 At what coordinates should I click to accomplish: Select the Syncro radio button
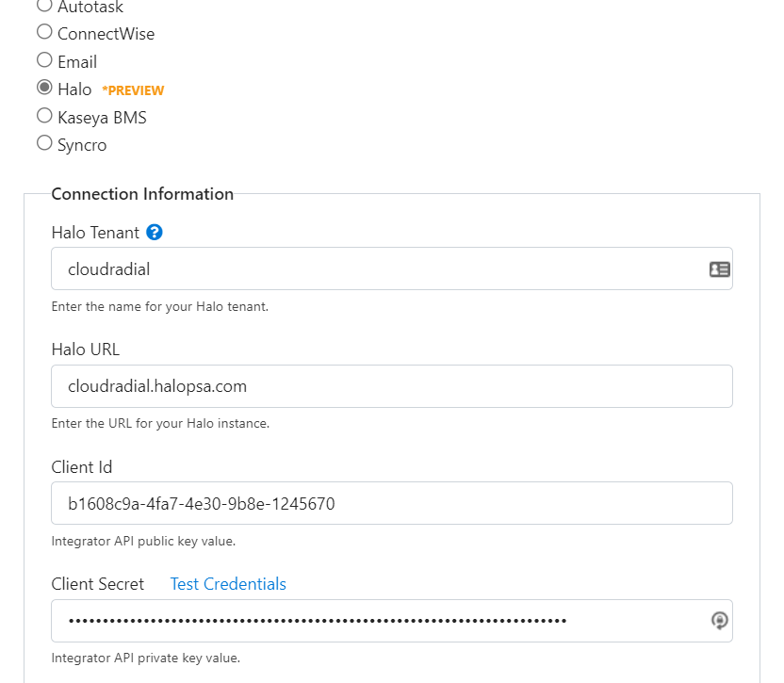(44, 143)
